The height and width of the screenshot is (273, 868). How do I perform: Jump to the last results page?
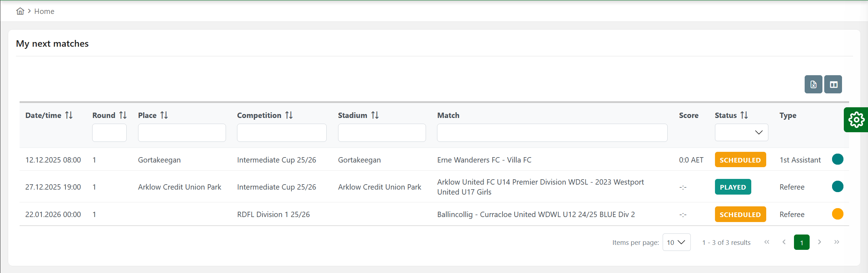tap(837, 242)
